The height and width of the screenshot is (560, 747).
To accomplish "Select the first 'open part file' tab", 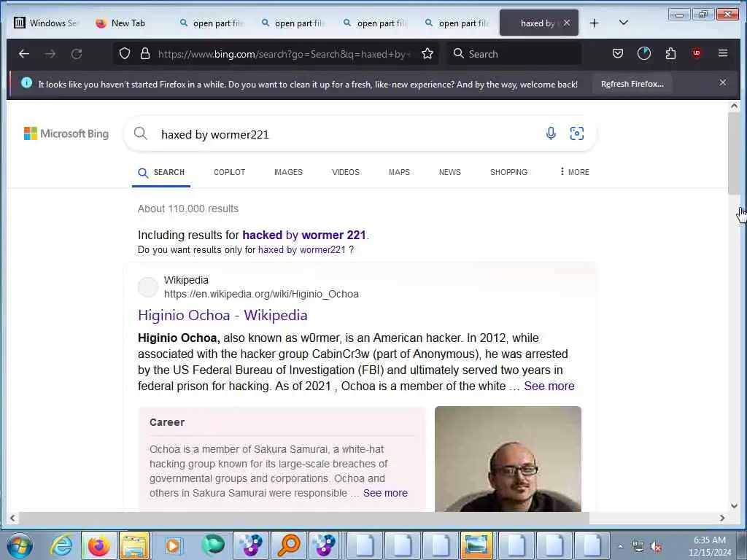I will tap(212, 23).
